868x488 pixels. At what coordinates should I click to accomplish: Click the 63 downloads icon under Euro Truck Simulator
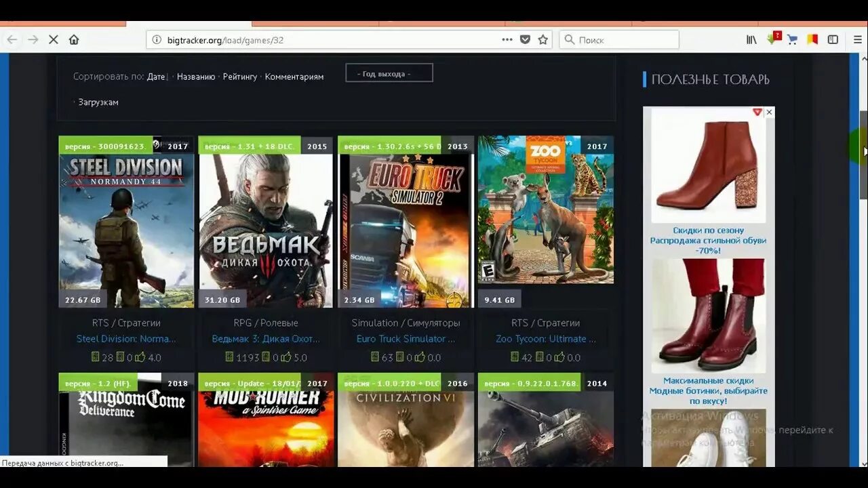click(375, 357)
